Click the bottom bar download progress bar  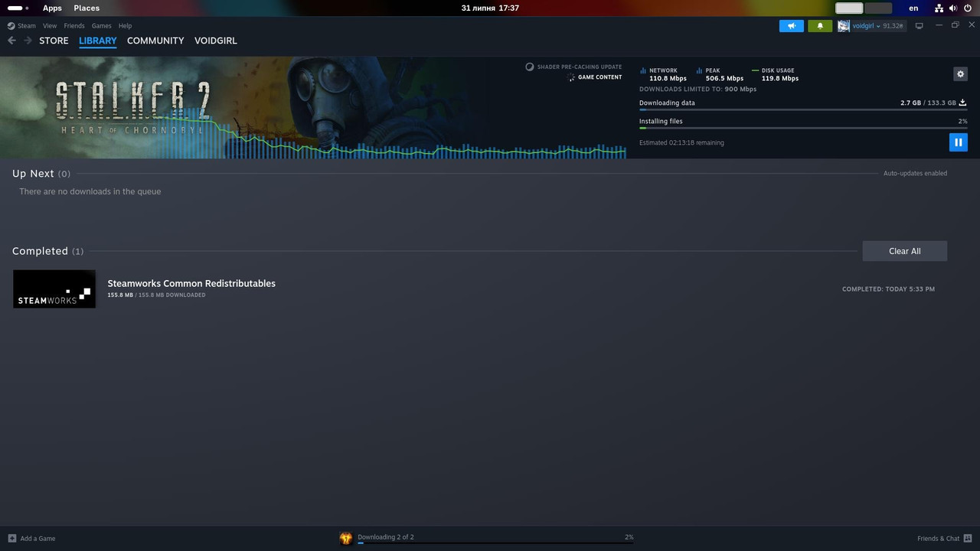tap(495, 543)
